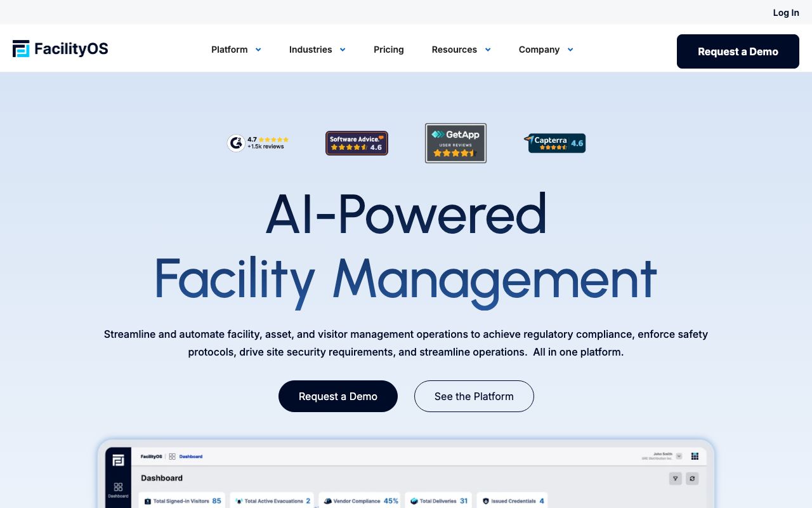The width and height of the screenshot is (812, 508).
Task: Expand John Smith user dropdown in preview
Action: (679, 456)
